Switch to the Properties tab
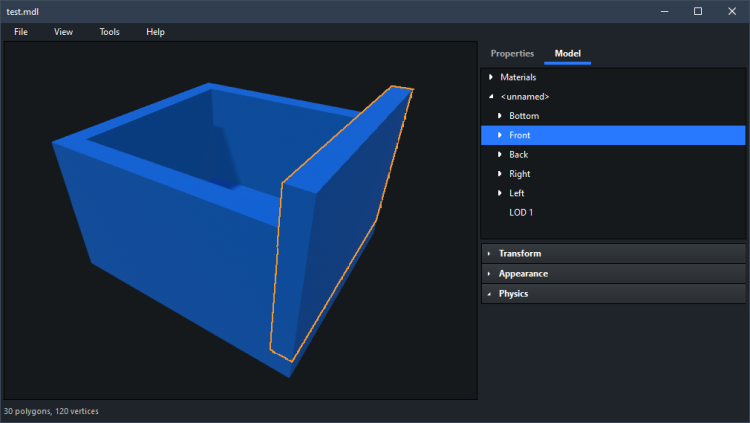 (512, 53)
